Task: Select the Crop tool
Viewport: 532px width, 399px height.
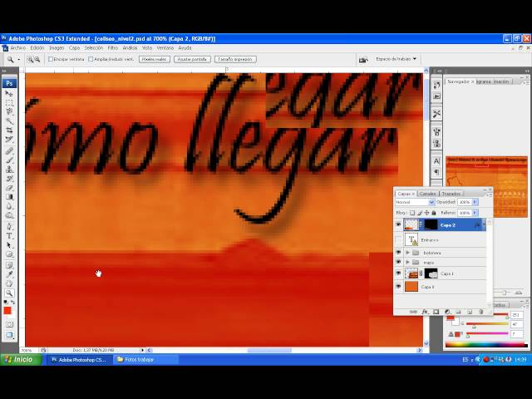Action: pyautogui.click(x=9, y=131)
